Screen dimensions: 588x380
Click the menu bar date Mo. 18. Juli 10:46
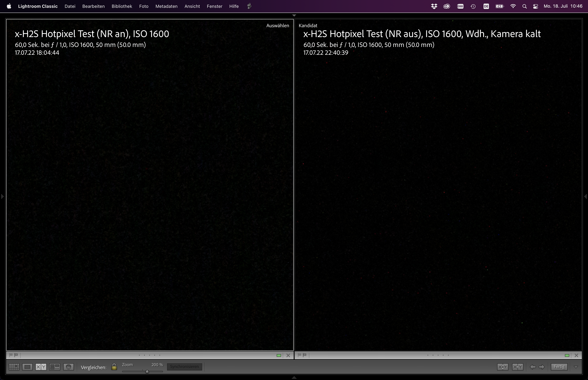(563, 6)
